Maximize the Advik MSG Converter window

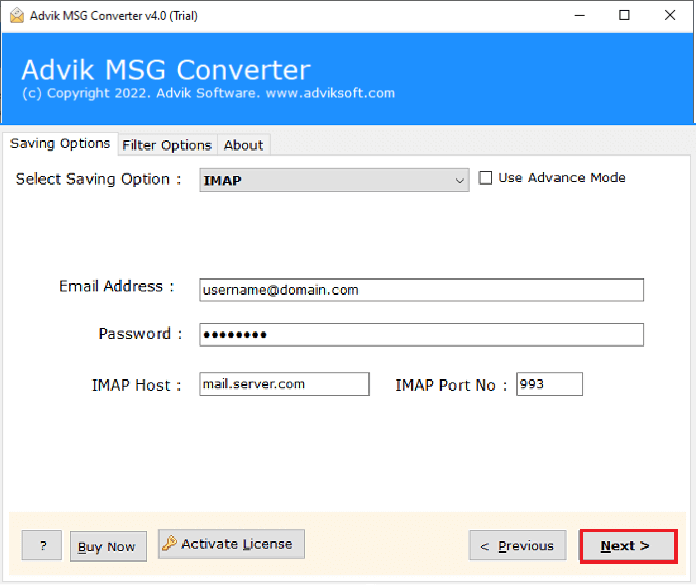624,16
